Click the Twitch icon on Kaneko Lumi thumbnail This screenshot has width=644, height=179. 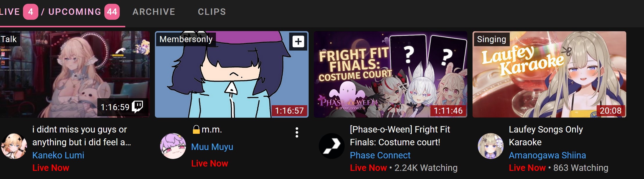(x=137, y=107)
